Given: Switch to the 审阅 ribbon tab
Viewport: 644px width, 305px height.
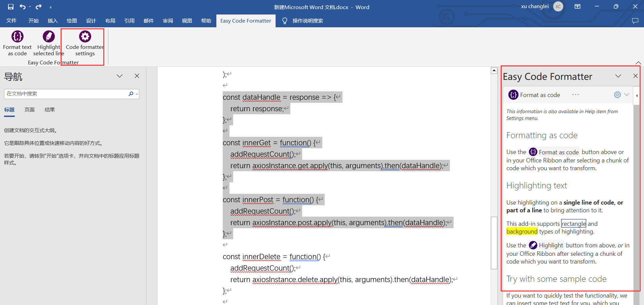Looking at the screenshot, I should pyautogui.click(x=168, y=21).
